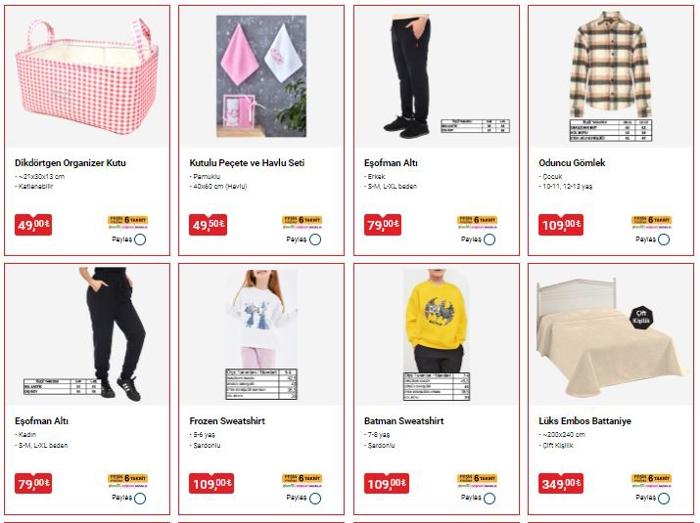Open Frozen Sweatshirt product title

click(x=227, y=421)
